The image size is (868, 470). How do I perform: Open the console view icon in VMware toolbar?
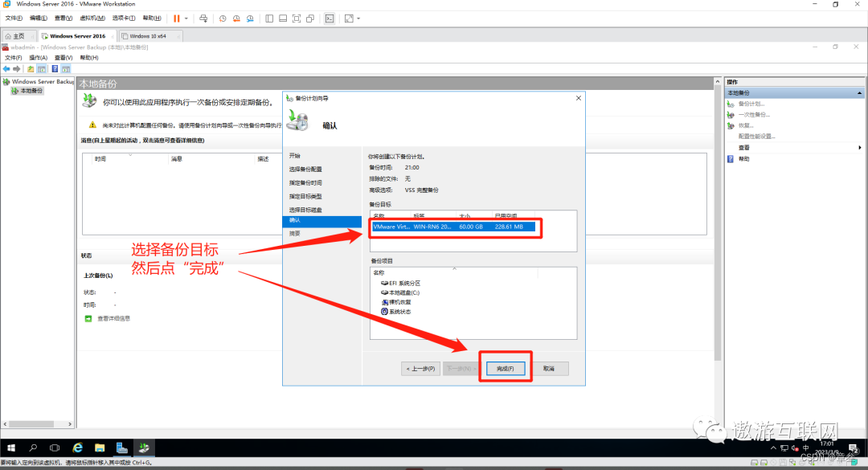(x=330, y=18)
